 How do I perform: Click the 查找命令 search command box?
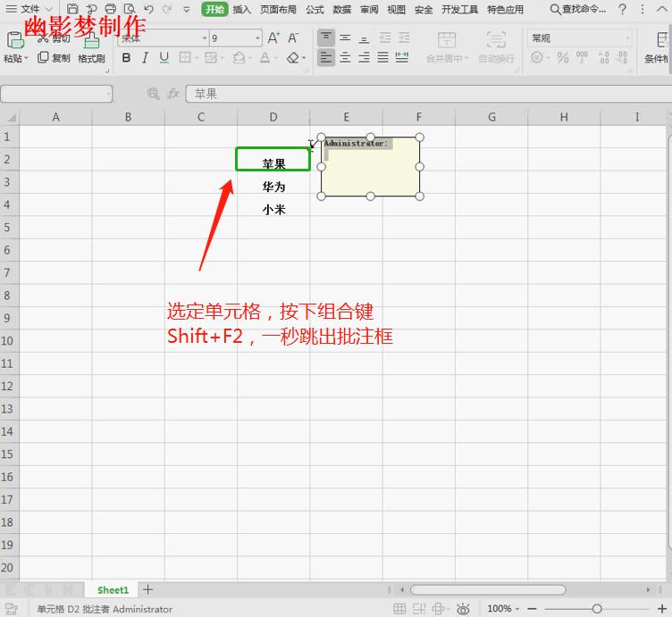click(578, 9)
